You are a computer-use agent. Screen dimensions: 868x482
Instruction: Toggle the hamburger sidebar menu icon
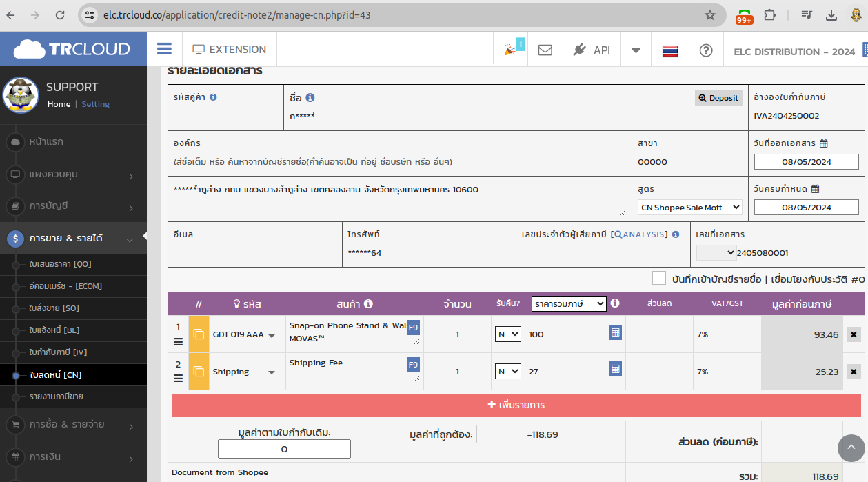coord(164,49)
